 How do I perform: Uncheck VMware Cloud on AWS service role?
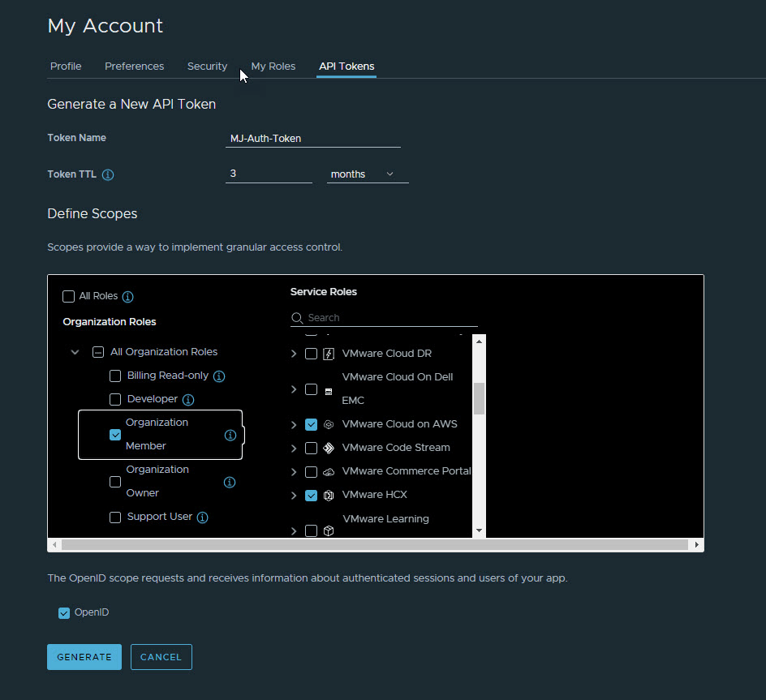312,424
